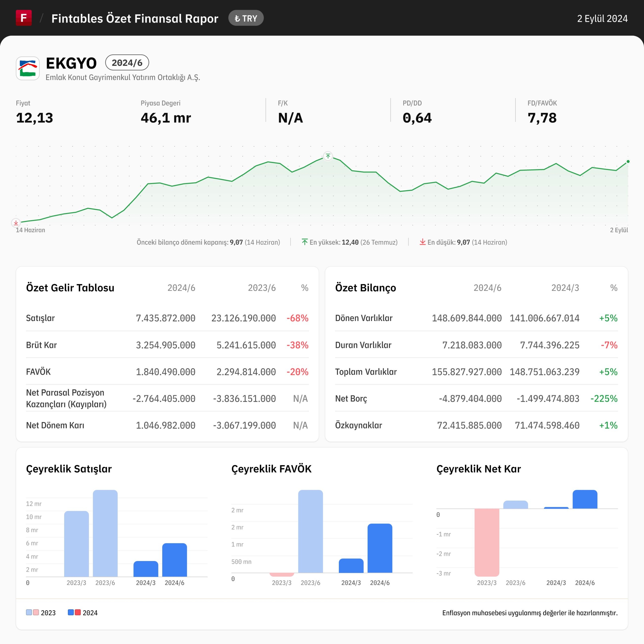Viewport: 644px width, 644px height.
Task: Click Özkaynaklar value 72.415.885.000
Action: [x=469, y=425]
